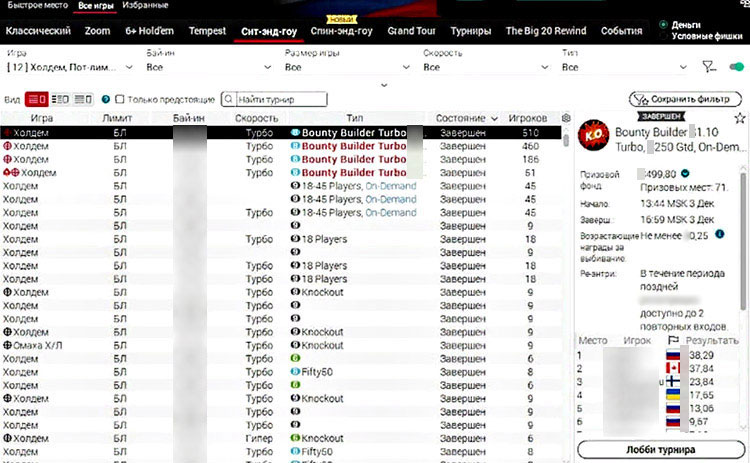Switch to the Турниры tab
The image size is (750, 463).
click(x=471, y=31)
